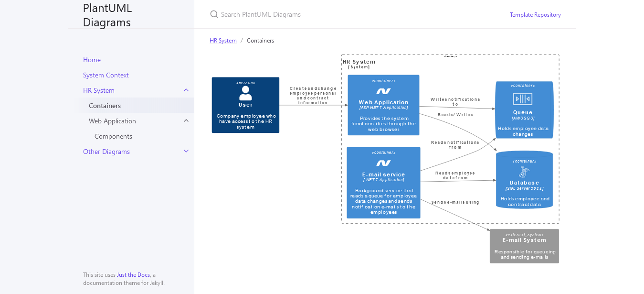Focus the Search PlantUML Diagrams field
The image size is (644, 294).
tap(358, 14)
